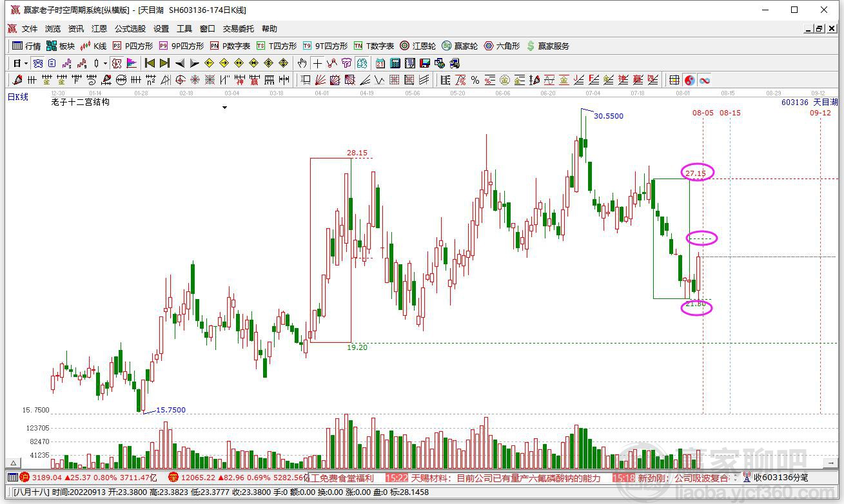Open the yellow grid table icon
844x504 pixels.
click(674, 80)
